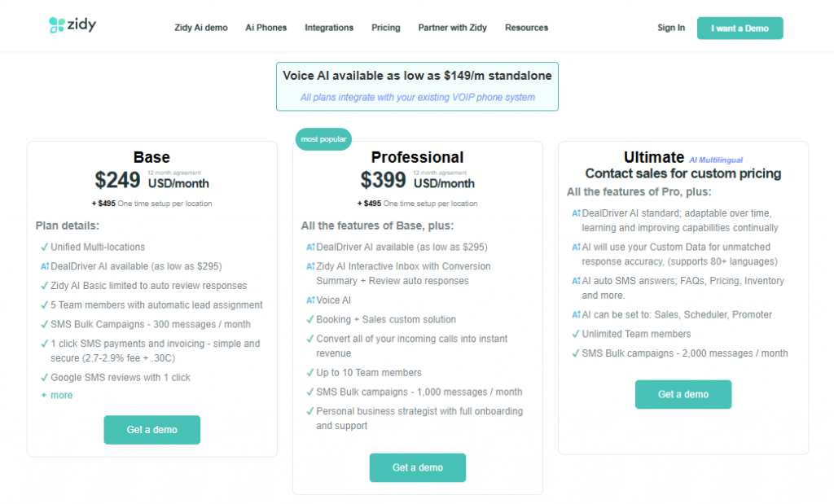Open the Resources menu
Viewport: 834px width, 504px height.
(526, 28)
